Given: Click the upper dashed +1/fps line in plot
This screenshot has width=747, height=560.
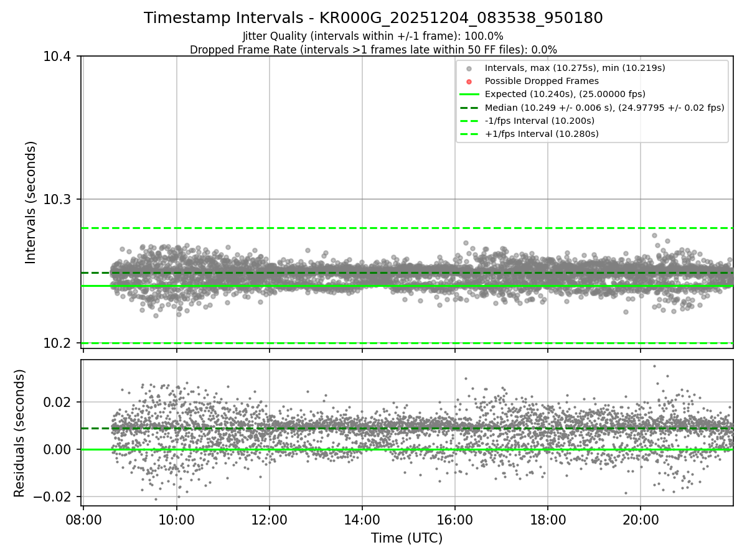Looking at the screenshot, I should (x=408, y=228).
